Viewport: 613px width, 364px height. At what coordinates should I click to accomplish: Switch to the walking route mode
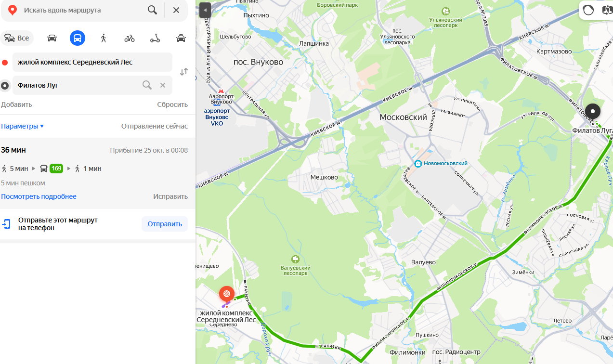[x=104, y=38]
